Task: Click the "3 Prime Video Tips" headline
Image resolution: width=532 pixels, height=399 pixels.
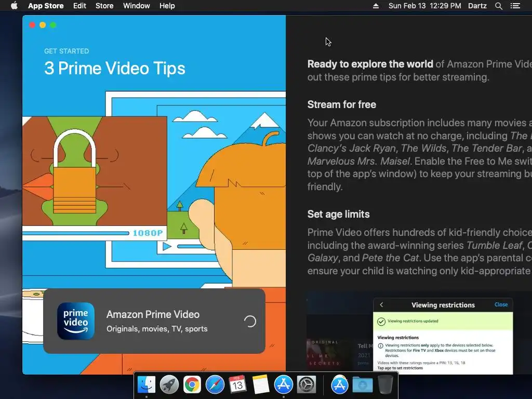Action: [115, 68]
